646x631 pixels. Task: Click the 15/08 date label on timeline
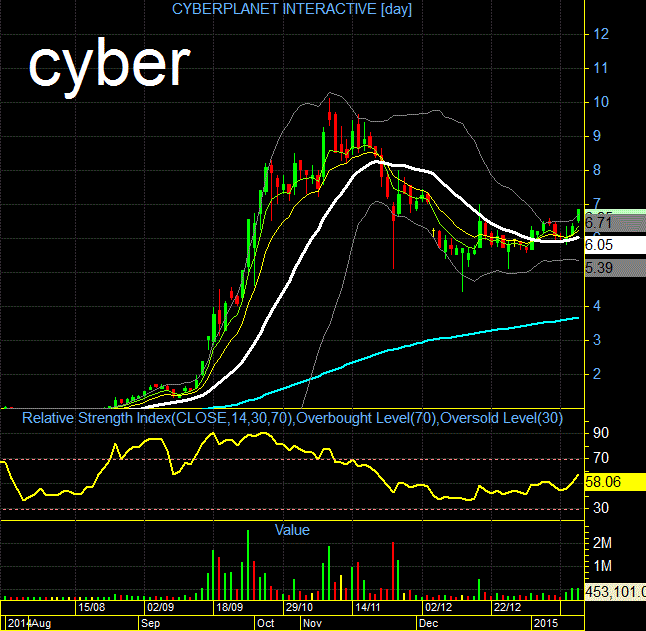[91, 607]
